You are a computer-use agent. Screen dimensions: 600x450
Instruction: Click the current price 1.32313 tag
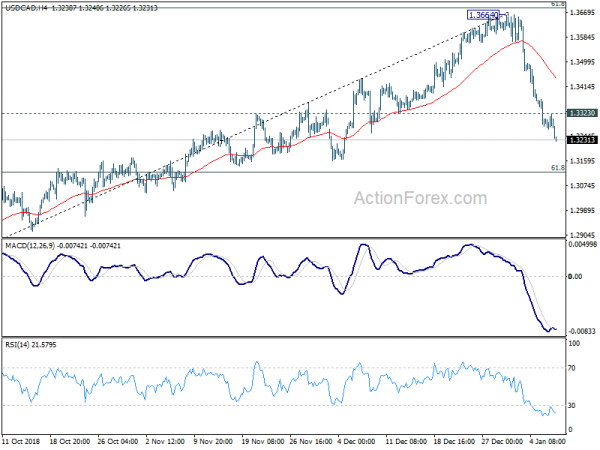(582, 140)
